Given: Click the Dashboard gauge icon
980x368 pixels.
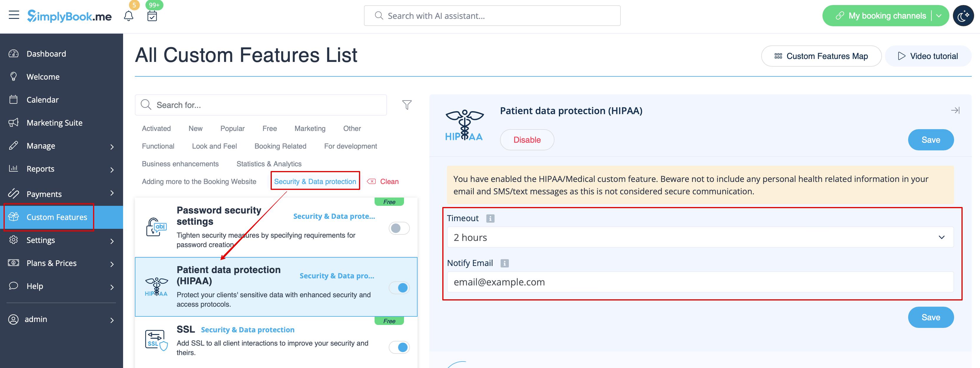Looking at the screenshot, I should click(x=14, y=54).
